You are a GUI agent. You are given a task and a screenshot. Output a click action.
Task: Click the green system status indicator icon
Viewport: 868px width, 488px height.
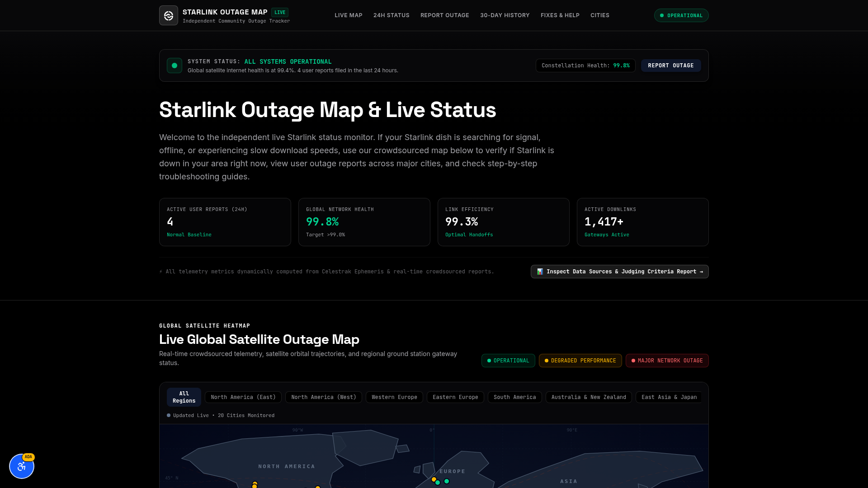pyautogui.click(x=175, y=66)
